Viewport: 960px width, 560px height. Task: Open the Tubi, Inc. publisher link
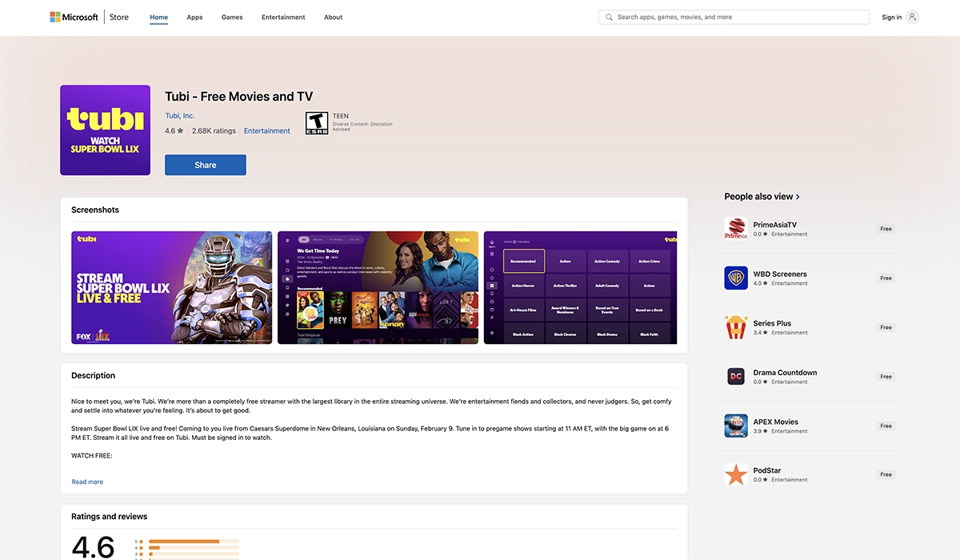click(x=180, y=116)
